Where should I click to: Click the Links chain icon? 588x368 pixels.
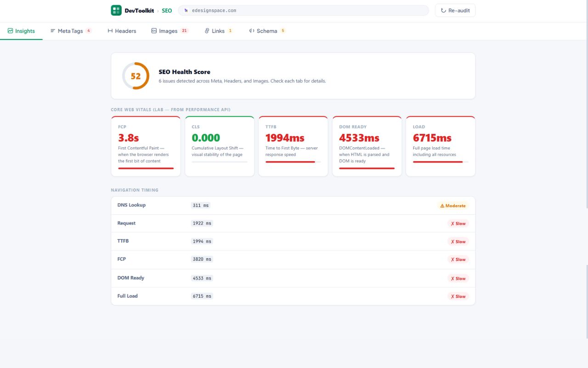click(207, 31)
